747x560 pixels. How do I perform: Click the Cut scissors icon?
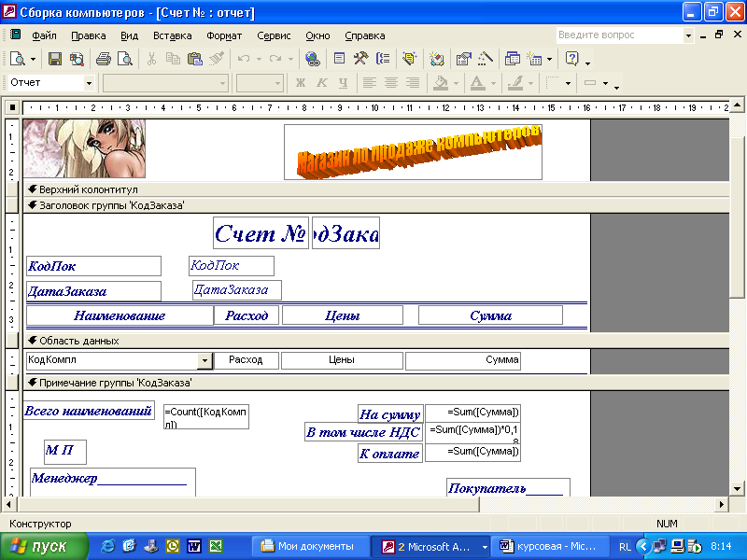pos(151,59)
